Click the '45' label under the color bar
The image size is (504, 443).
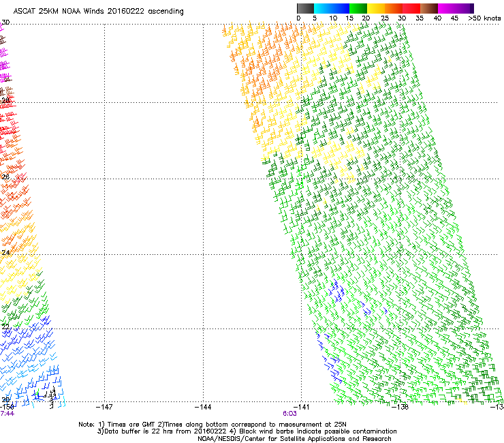454,18
